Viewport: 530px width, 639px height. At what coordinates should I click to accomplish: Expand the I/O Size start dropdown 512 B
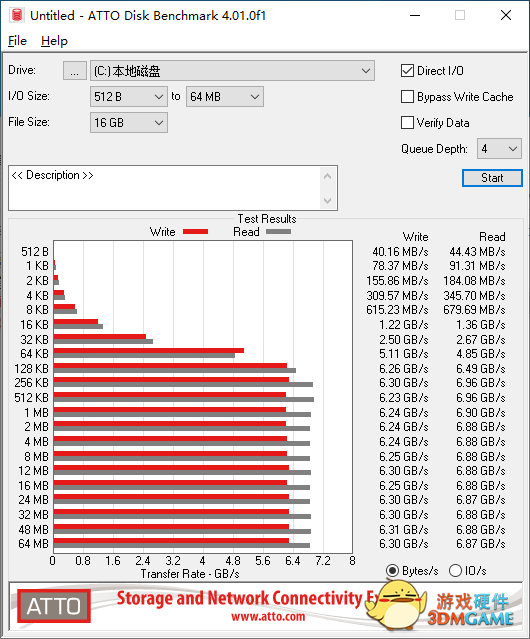[x=129, y=97]
